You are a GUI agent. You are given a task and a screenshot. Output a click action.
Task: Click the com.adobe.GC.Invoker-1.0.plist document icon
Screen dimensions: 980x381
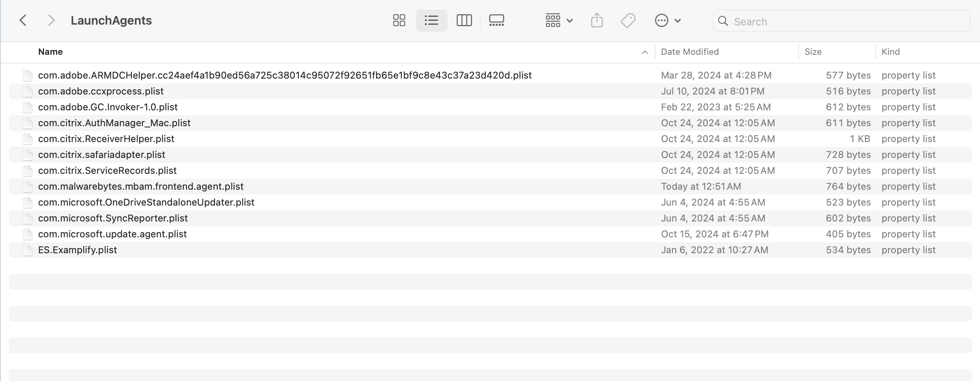click(x=28, y=107)
